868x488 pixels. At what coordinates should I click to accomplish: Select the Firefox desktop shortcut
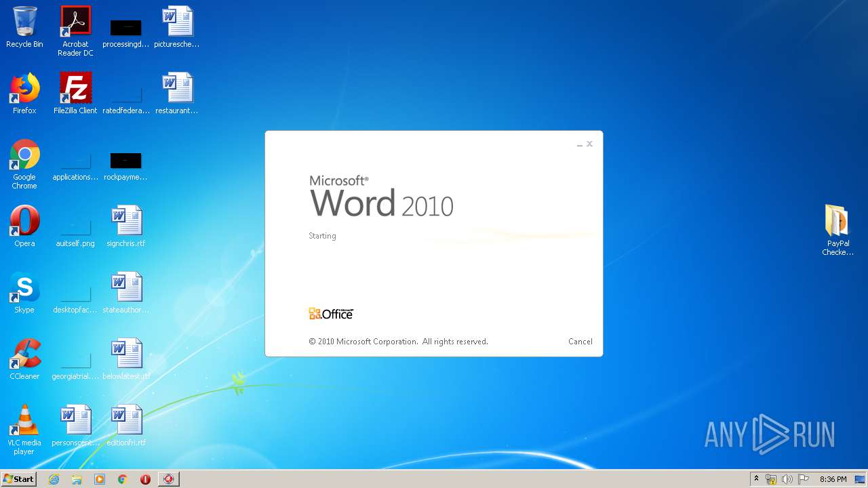24,94
